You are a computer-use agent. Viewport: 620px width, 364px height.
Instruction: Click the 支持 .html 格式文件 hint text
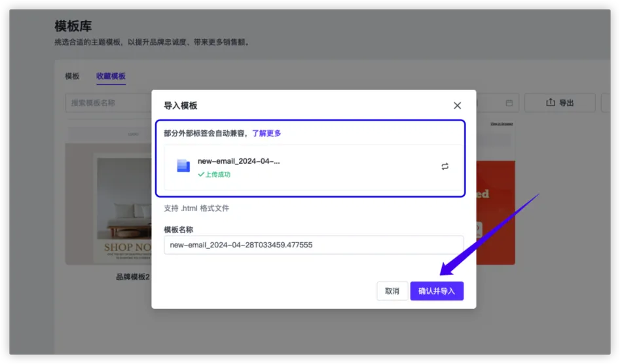[196, 208]
